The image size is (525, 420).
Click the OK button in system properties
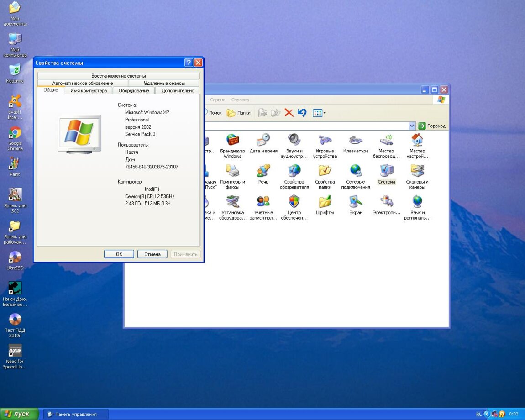coord(119,254)
